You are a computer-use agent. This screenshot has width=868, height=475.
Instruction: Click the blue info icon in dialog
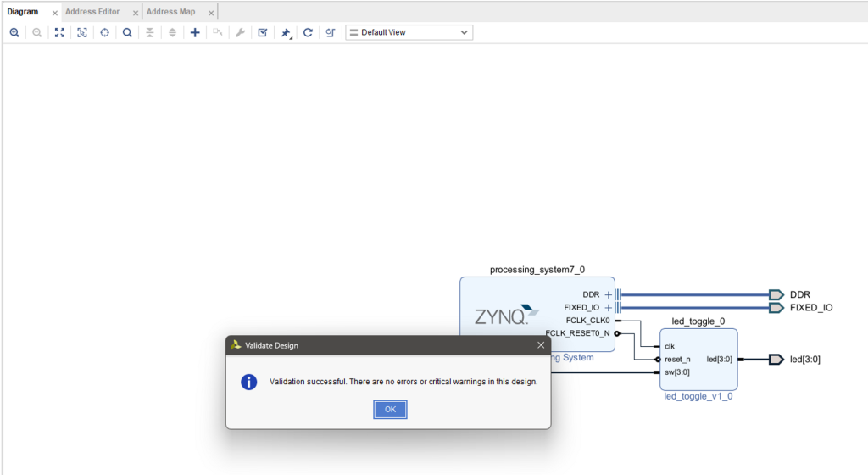pos(249,382)
